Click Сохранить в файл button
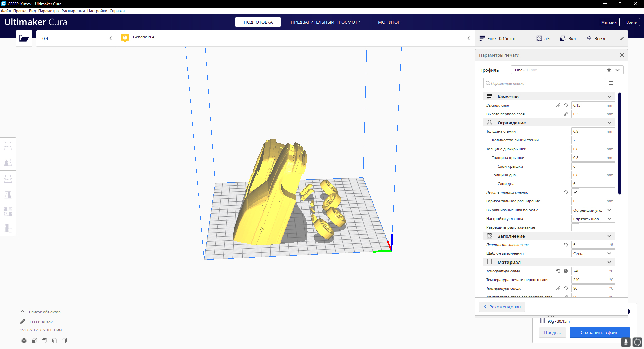Image resolution: width=644 pixels, height=349 pixels. pos(599,332)
